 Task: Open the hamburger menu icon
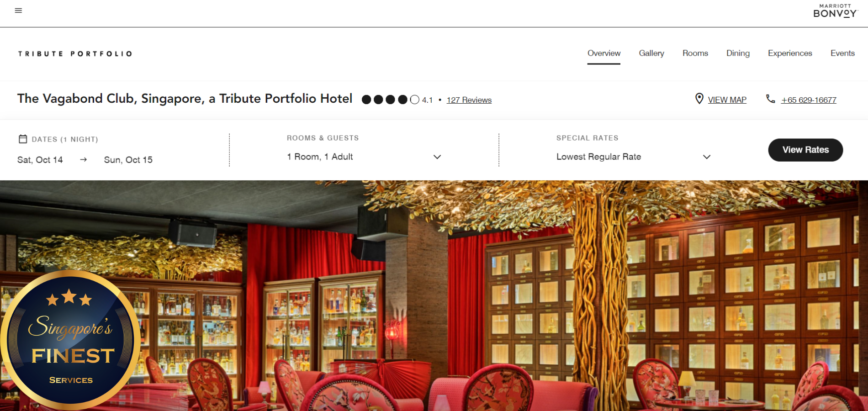coord(18,11)
